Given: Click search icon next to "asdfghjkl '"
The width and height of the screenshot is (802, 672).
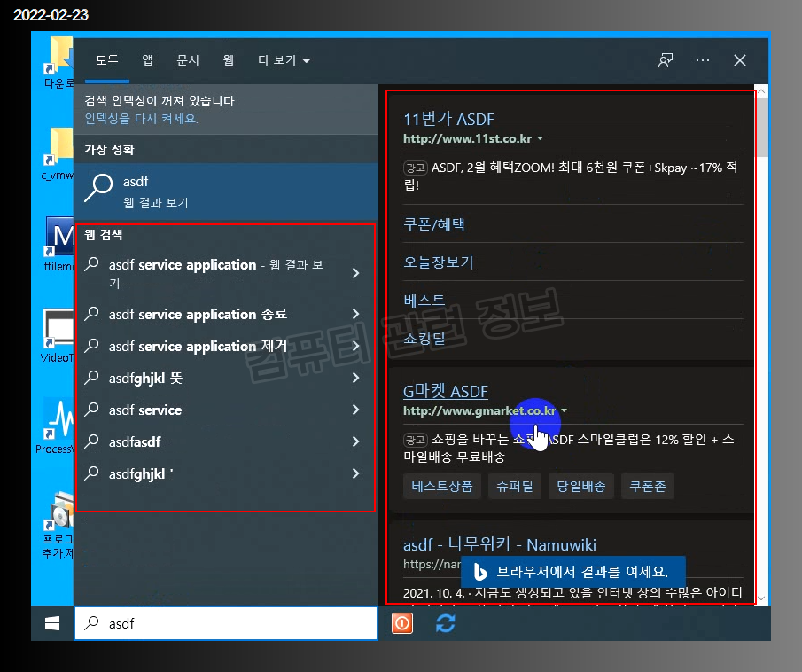Looking at the screenshot, I should 91,473.
